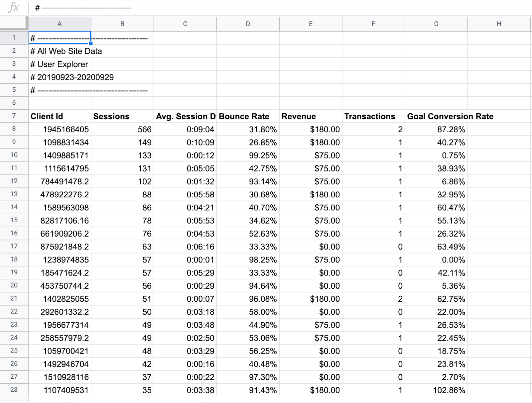The image size is (532, 403).
Task: Click duration cell 0:05:53
Action: click(185, 221)
